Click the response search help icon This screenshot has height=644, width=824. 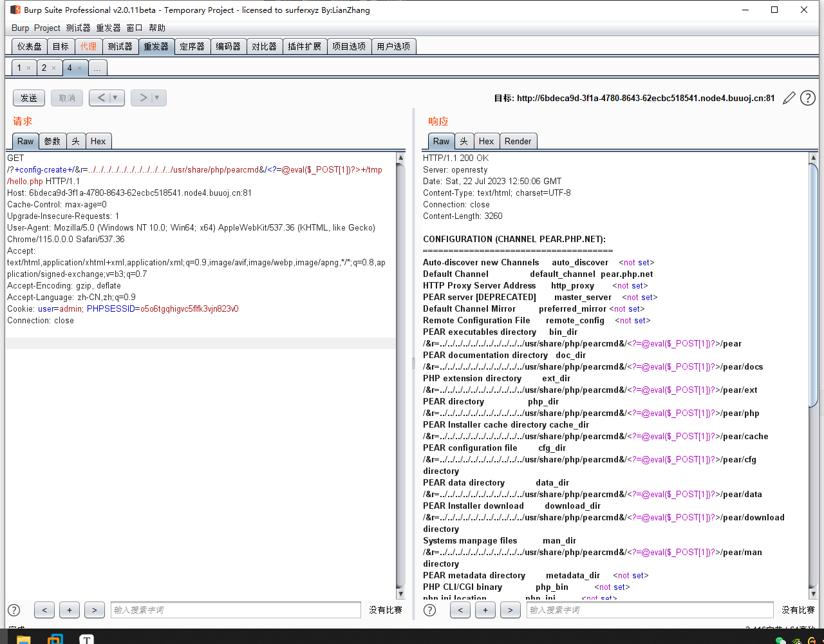[429, 610]
